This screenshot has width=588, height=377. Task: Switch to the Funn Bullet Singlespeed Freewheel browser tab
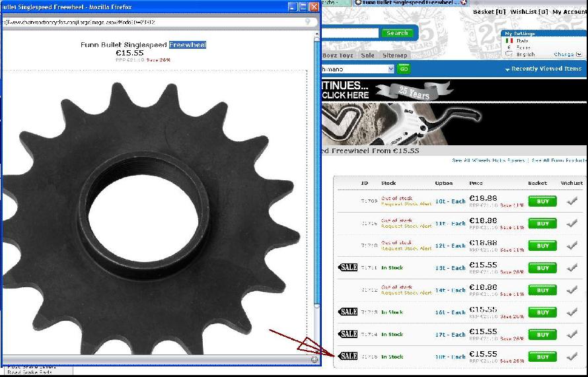coord(411,3)
